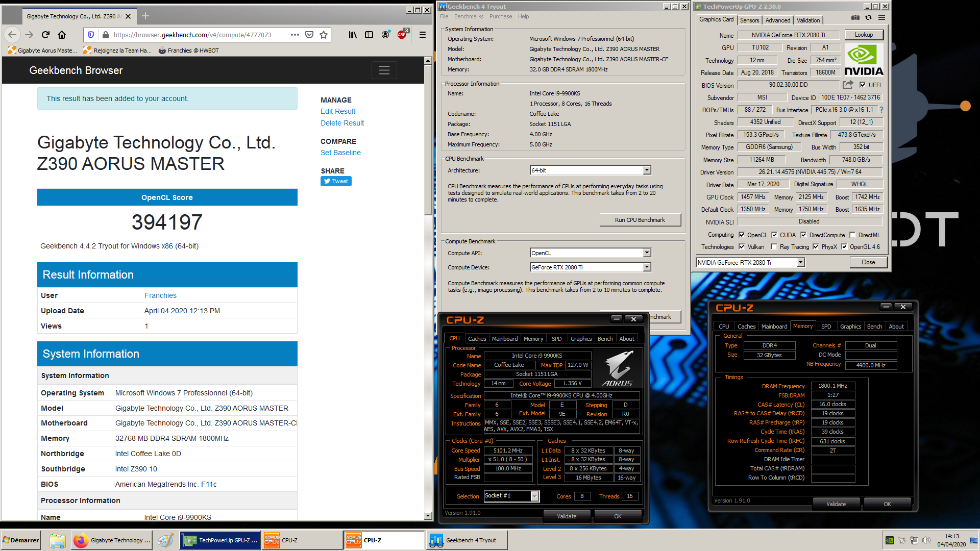Open SPD tab in right CPU-Z window
Viewport: 980px width, 551px height.
pyautogui.click(x=826, y=327)
